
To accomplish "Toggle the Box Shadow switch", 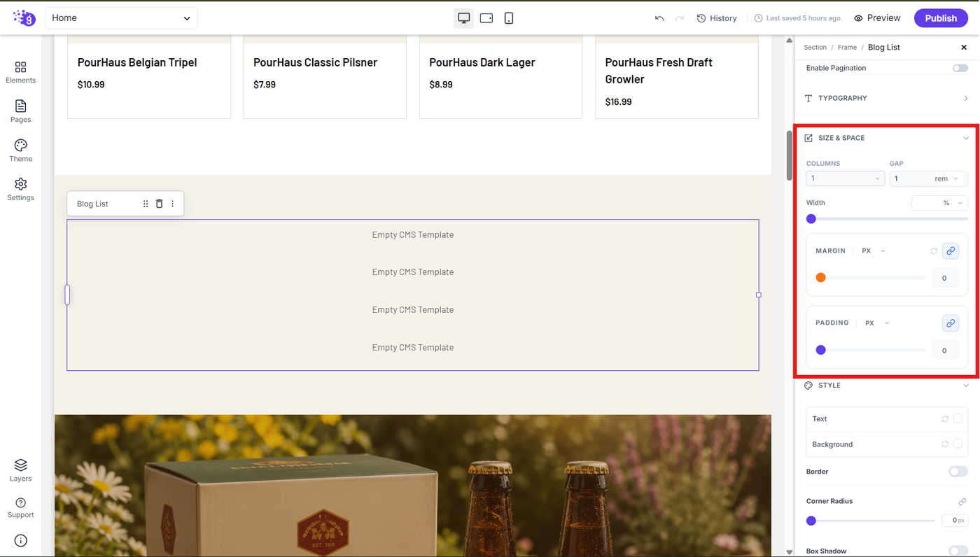I will pos(958,551).
